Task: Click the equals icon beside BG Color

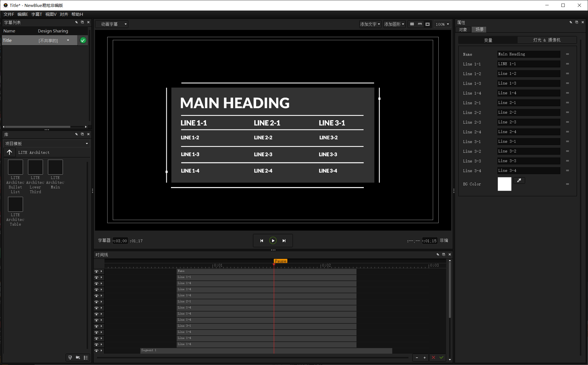Action: 567,184
